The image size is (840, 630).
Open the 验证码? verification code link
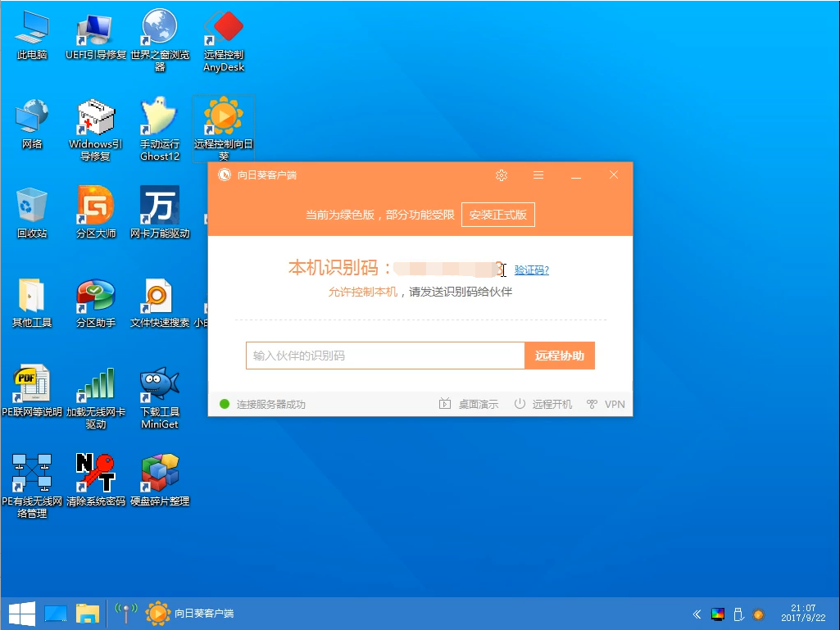[532, 270]
